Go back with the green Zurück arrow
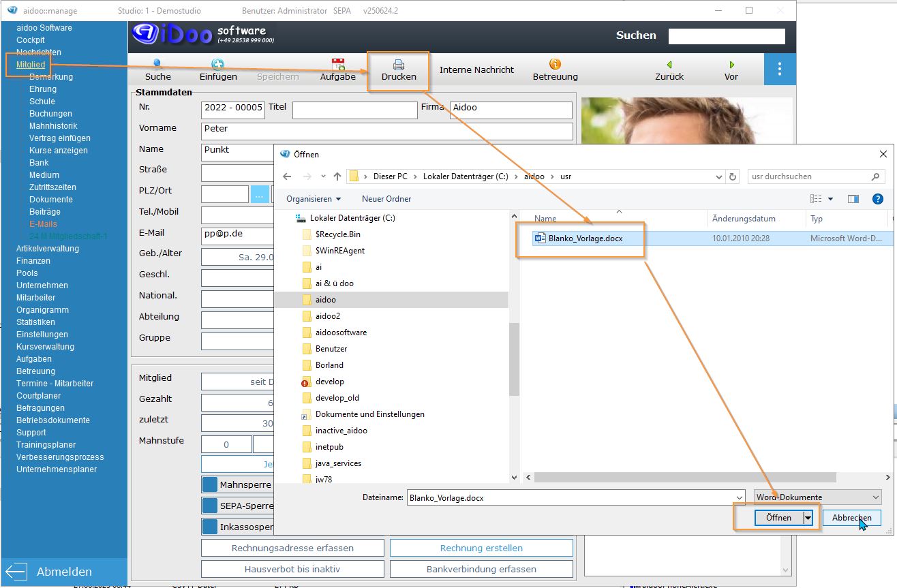The height and width of the screenshot is (588, 897). tap(669, 65)
